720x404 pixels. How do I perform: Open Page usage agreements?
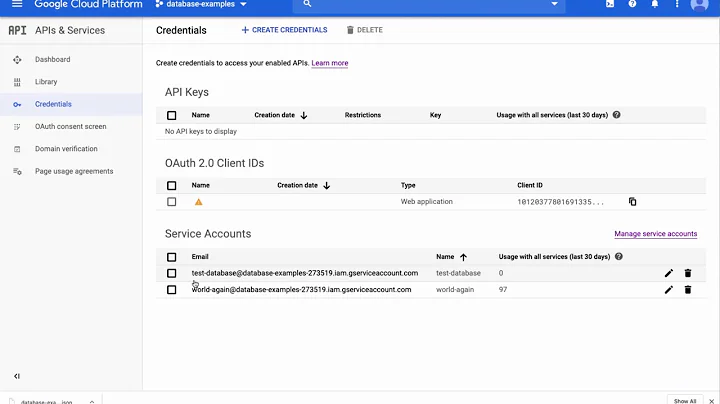(74, 172)
